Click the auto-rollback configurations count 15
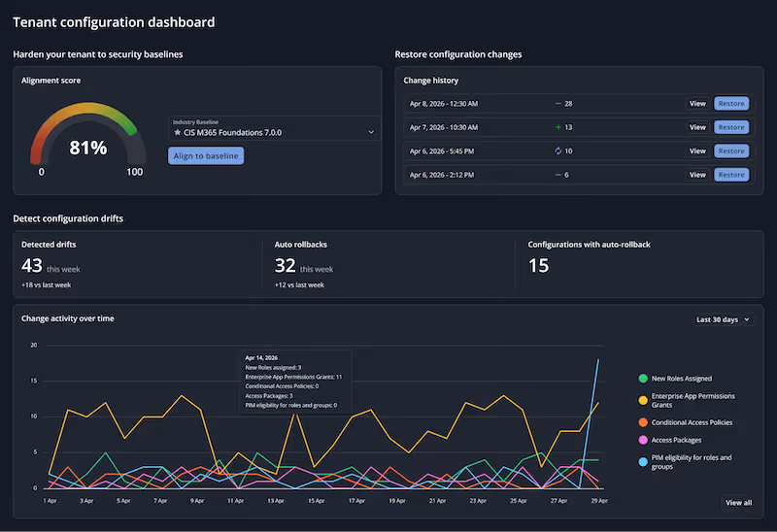Screen dimensions: 777x532 pyautogui.click(x=538, y=266)
